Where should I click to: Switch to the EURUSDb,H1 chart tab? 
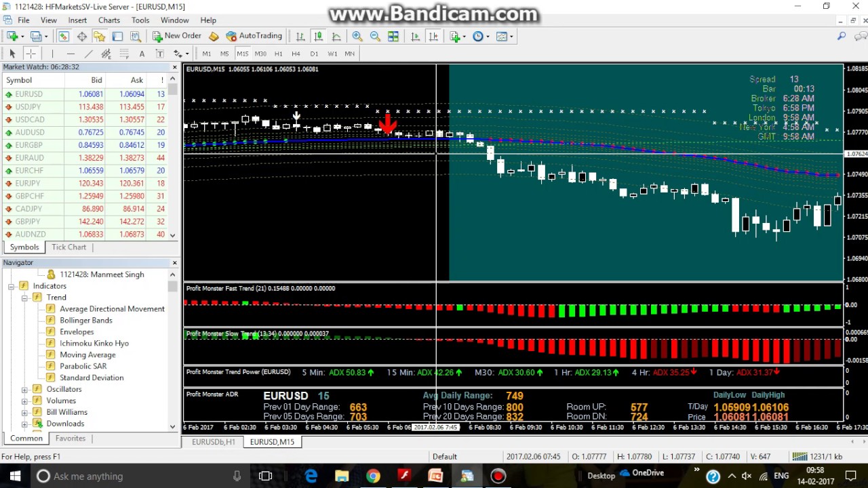tap(214, 442)
